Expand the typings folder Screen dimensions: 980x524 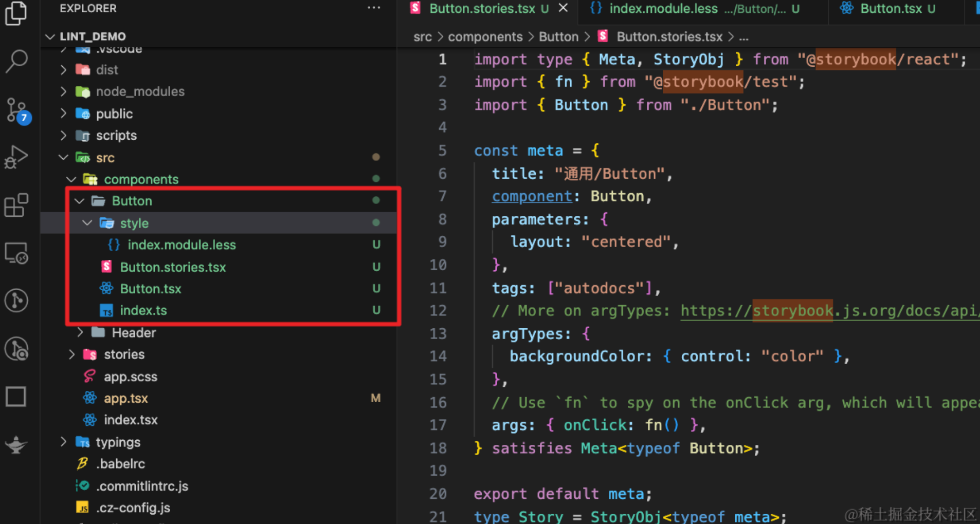63,442
